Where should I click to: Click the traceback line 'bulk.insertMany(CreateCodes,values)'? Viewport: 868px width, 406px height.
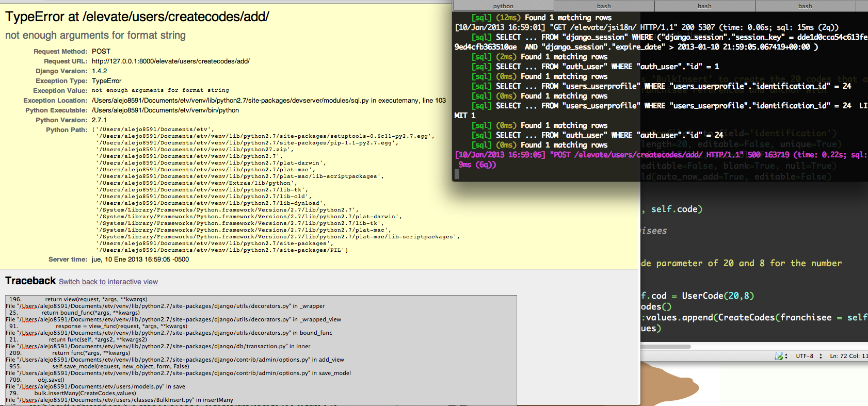point(85,393)
